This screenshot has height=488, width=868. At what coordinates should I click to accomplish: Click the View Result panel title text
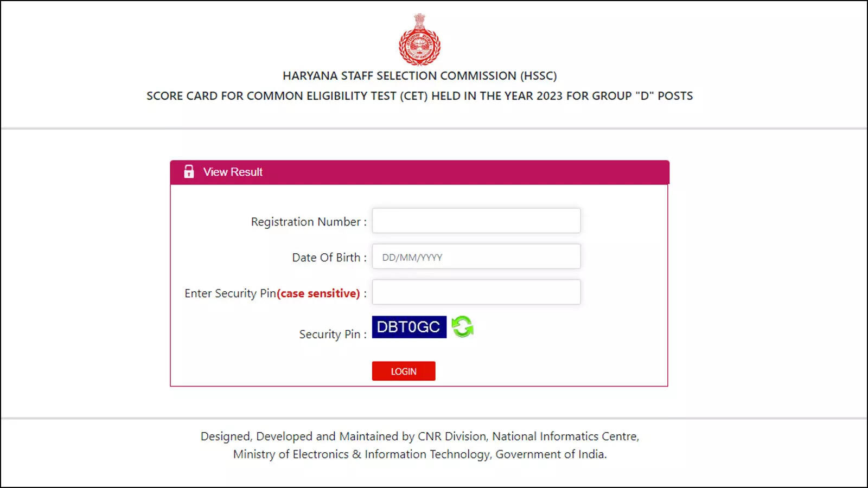pos(233,172)
